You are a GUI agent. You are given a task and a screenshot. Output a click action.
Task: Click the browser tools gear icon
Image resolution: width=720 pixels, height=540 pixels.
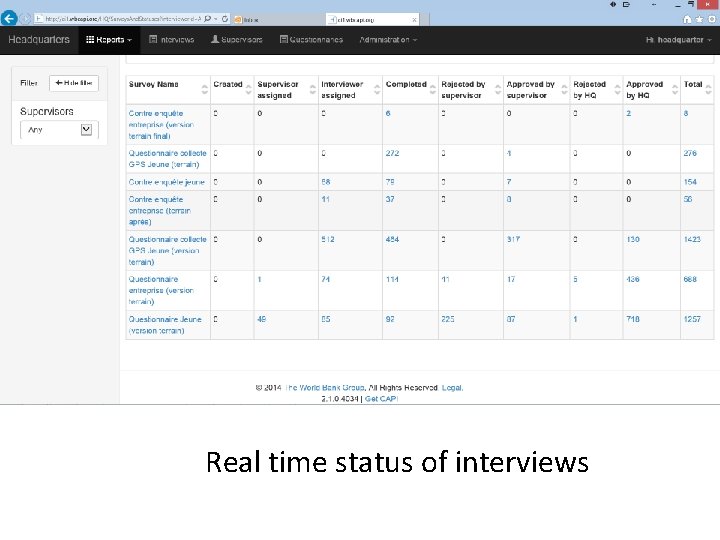[x=712, y=19]
